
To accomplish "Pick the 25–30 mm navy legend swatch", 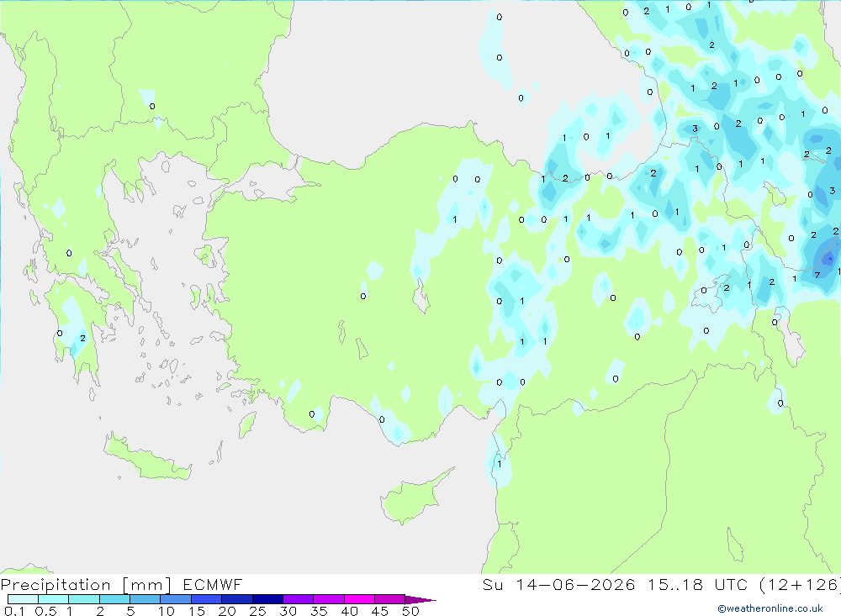I will pos(267,599).
